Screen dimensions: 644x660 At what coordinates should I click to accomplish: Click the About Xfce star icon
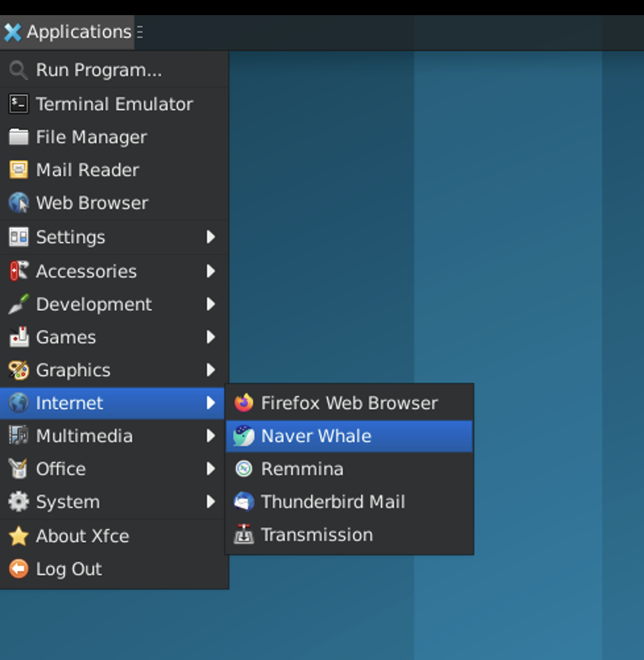click(18, 536)
